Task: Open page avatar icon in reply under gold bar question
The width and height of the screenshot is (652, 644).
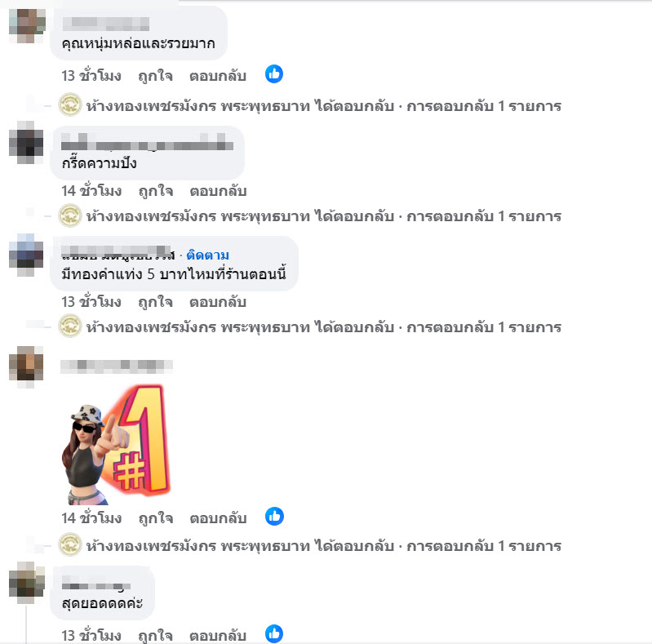Action: point(70,326)
